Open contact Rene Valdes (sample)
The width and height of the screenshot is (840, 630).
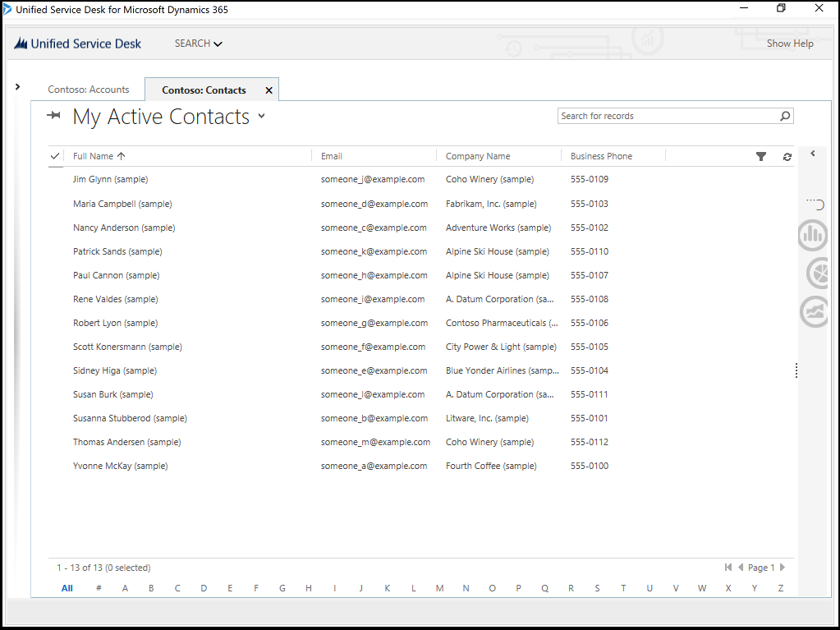point(115,299)
